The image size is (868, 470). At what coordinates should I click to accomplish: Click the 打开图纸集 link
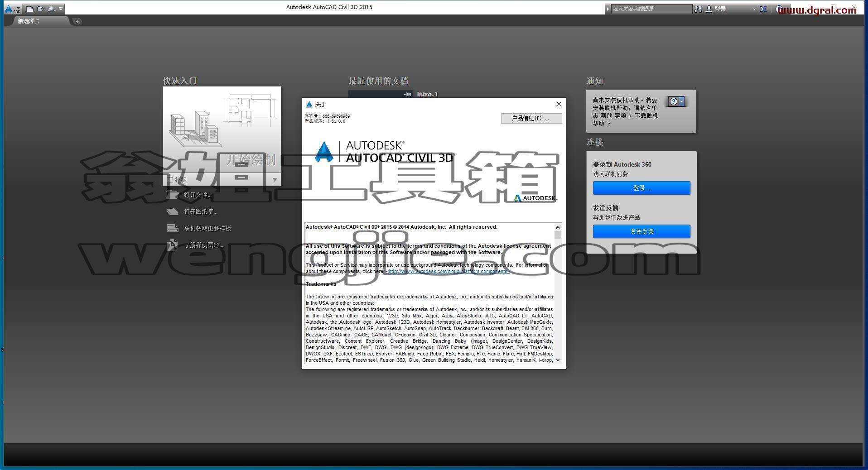[x=201, y=211]
